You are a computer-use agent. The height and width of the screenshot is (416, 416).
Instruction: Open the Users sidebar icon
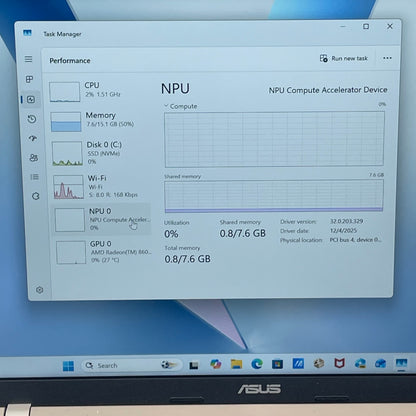[x=34, y=158]
